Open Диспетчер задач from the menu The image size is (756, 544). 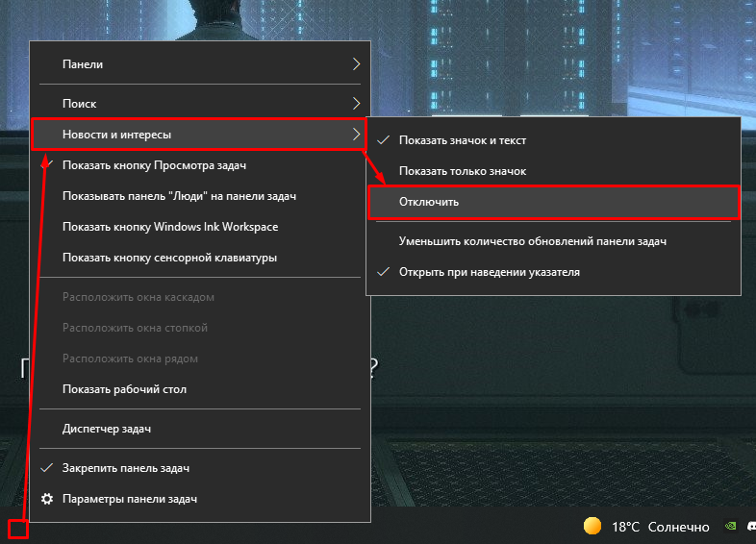point(200,429)
